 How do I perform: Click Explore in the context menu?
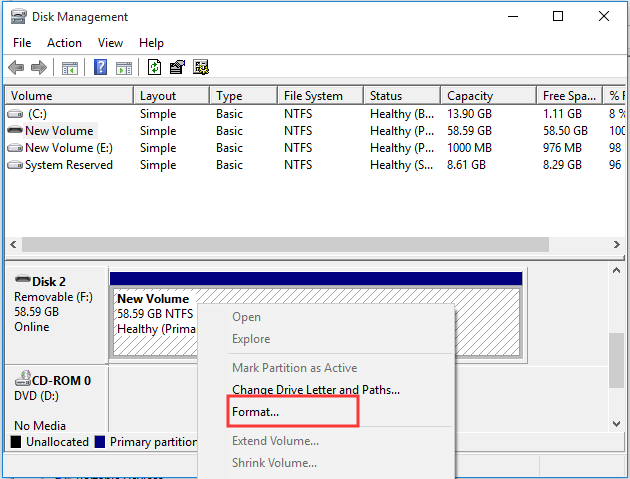251,339
